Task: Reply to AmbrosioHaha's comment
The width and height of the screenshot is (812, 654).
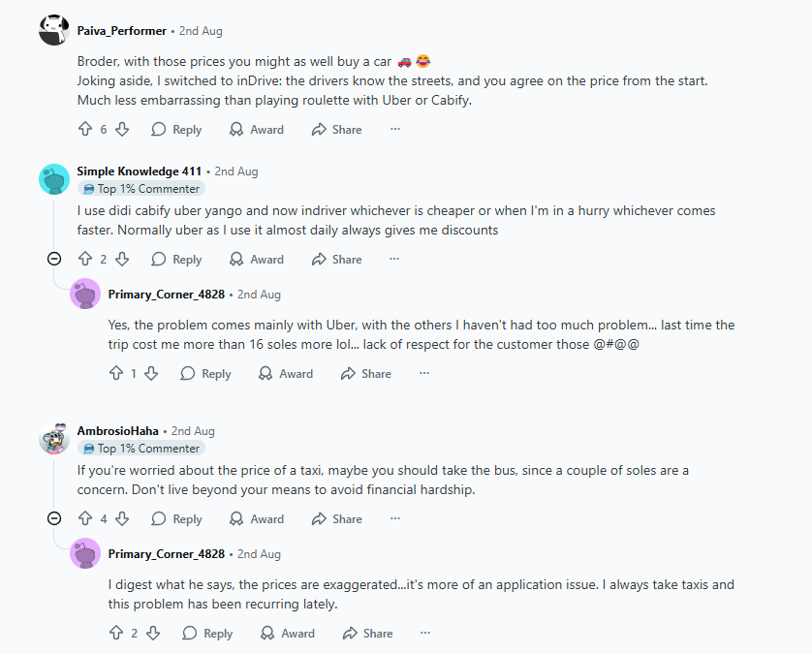Action: point(176,518)
